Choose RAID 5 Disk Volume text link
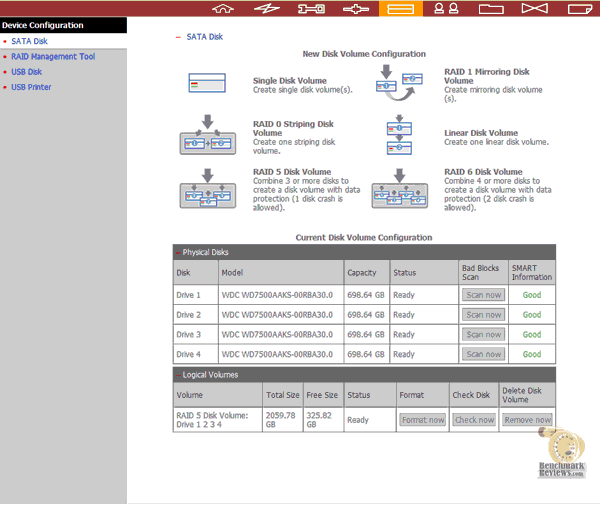This screenshot has width=600, height=505. 292,172
